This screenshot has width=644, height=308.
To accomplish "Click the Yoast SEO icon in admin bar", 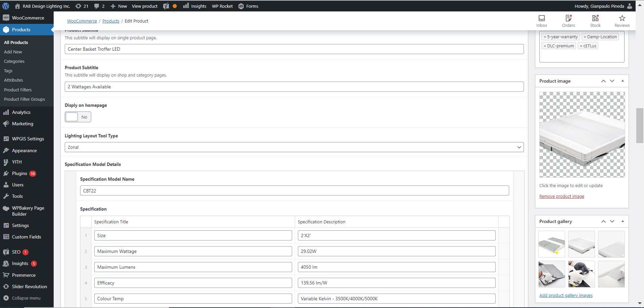I will point(166,6).
